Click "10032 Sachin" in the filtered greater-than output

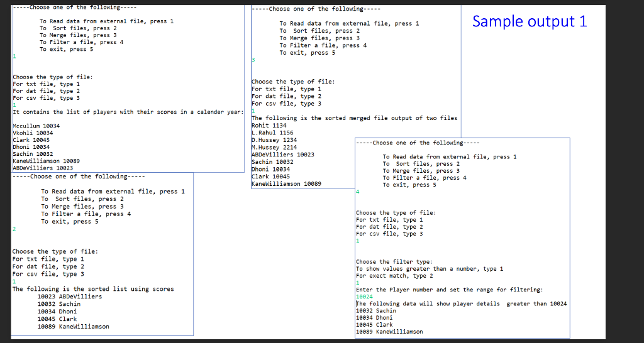(x=376, y=310)
